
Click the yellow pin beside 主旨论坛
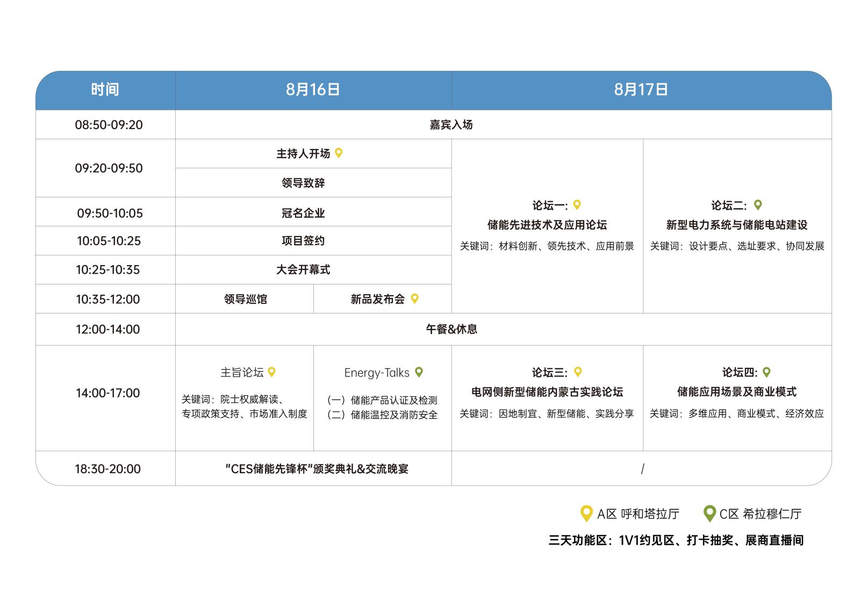pos(272,372)
